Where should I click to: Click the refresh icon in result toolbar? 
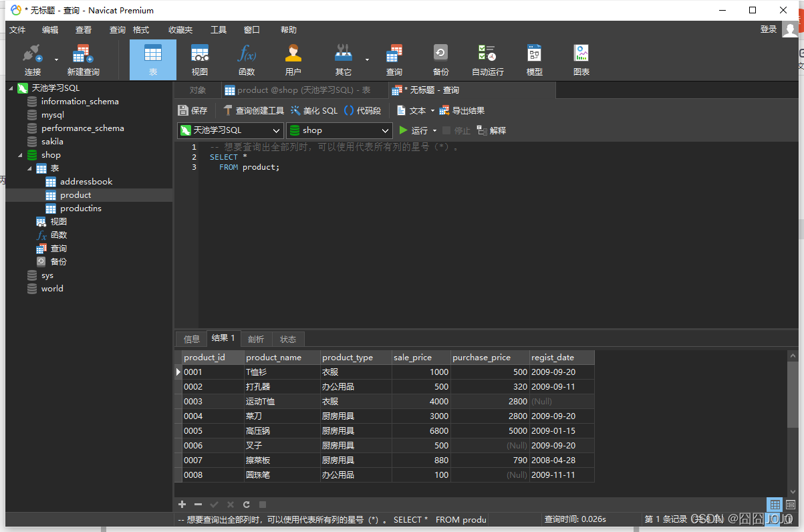pyautogui.click(x=247, y=505)
